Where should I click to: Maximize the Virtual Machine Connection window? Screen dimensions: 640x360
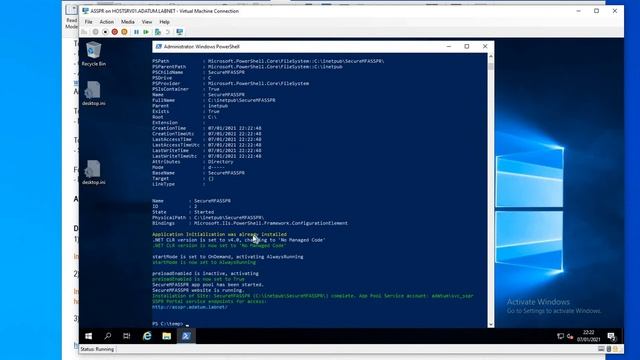[x=596, y=11]
